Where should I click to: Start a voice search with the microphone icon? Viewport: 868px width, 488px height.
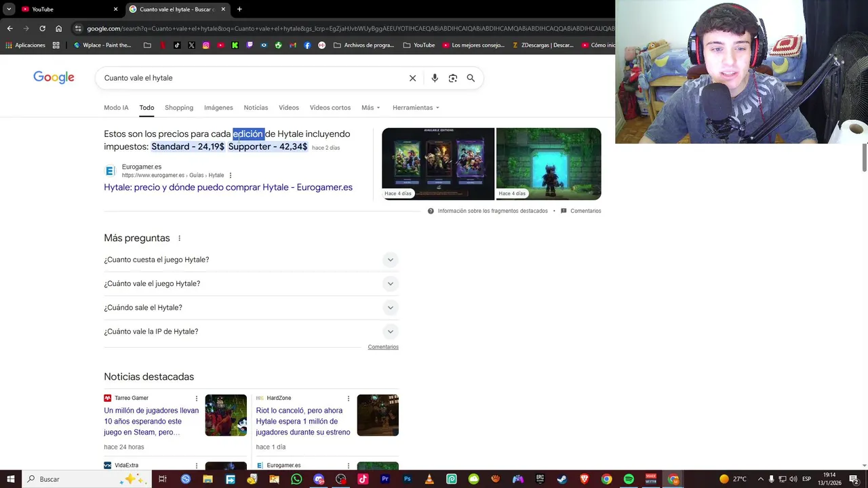pyautogui.click(x=435, y=78)
